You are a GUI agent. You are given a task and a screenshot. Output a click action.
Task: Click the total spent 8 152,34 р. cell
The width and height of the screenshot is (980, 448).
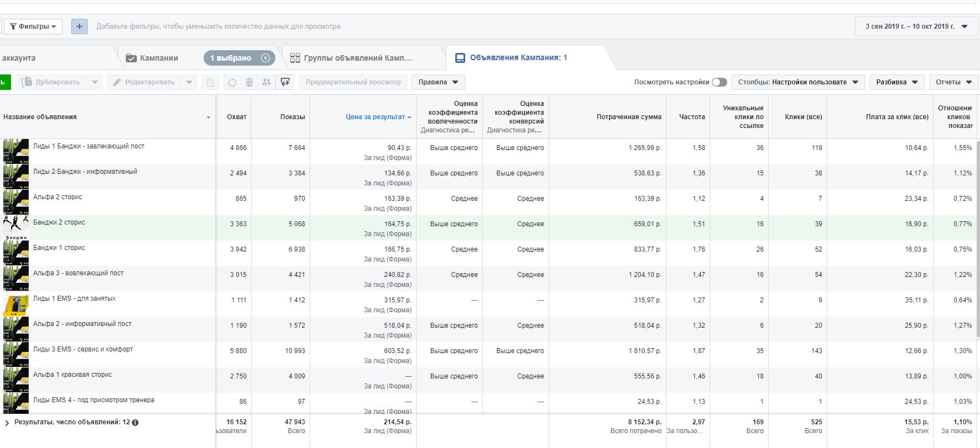coord(645,422)
